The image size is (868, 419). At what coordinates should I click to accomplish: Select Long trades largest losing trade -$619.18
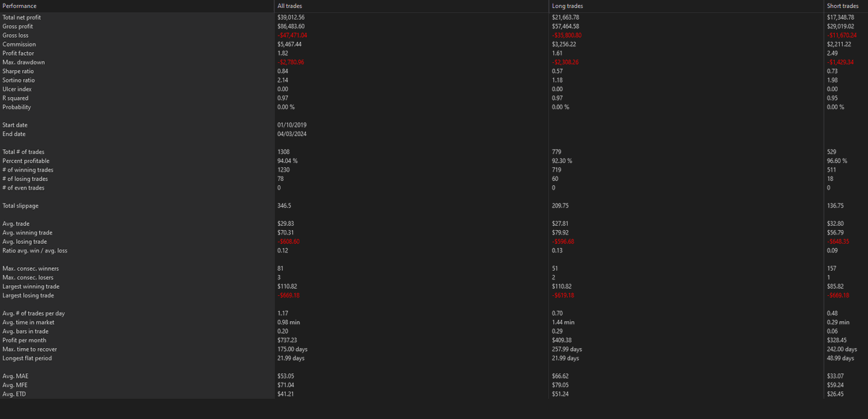point(563,295)
